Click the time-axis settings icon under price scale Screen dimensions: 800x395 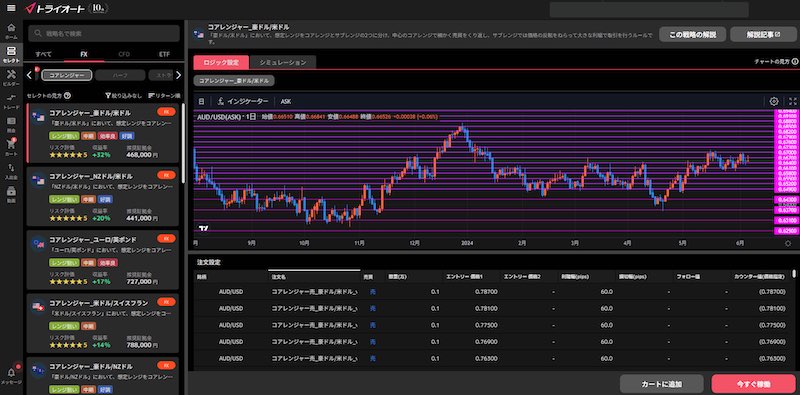coord(788,243)
